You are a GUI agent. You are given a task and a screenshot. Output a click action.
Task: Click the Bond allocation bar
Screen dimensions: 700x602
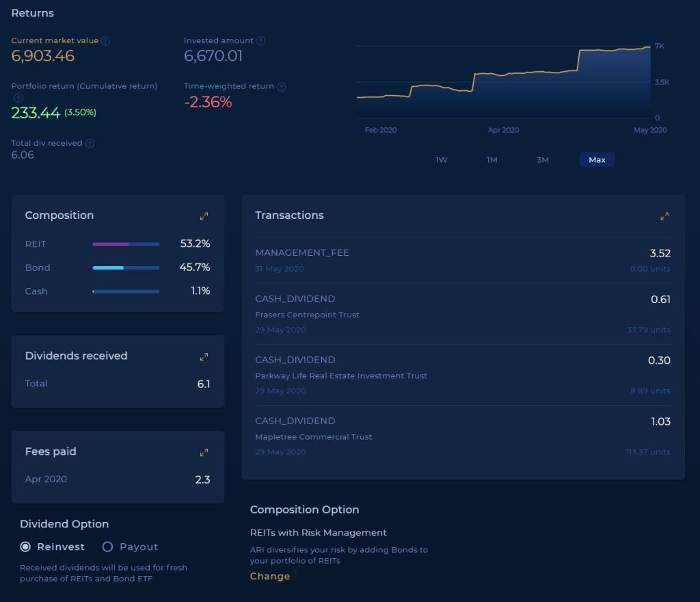click(126, 268)
